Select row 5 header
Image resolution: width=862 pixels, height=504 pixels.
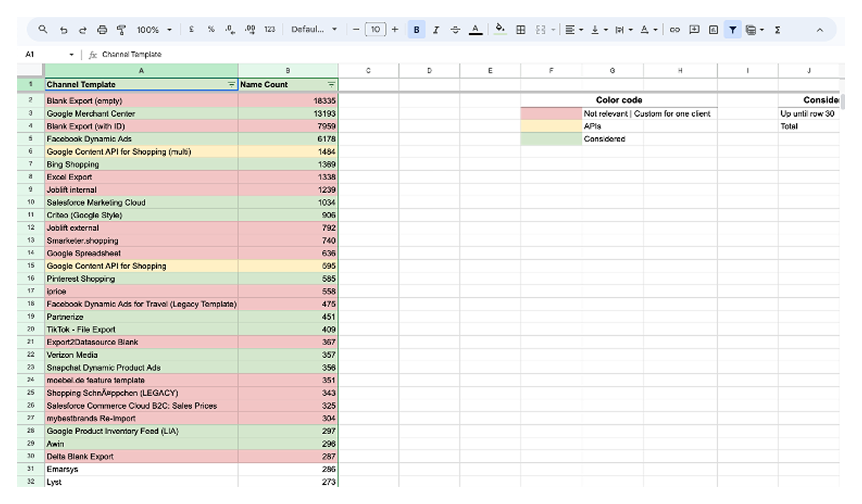(30, 139)
